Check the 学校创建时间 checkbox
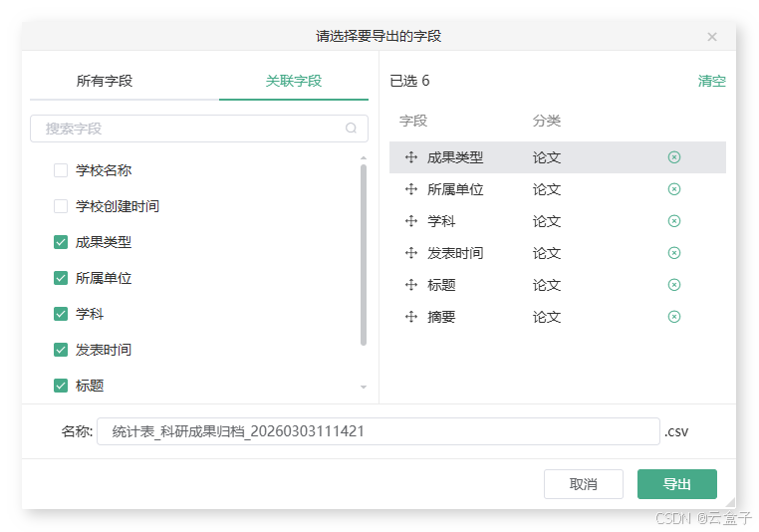The image size is (759, 532). click(61, 206)
